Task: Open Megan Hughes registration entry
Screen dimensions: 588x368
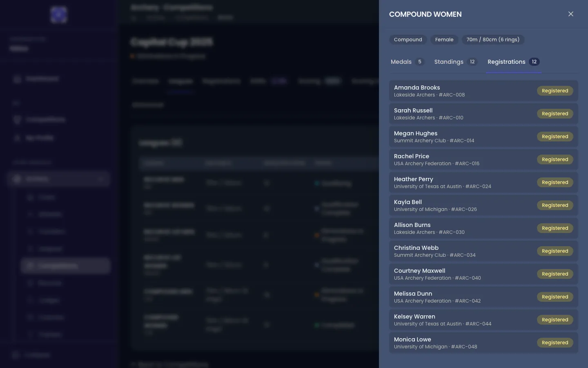Action: (483, 137)
